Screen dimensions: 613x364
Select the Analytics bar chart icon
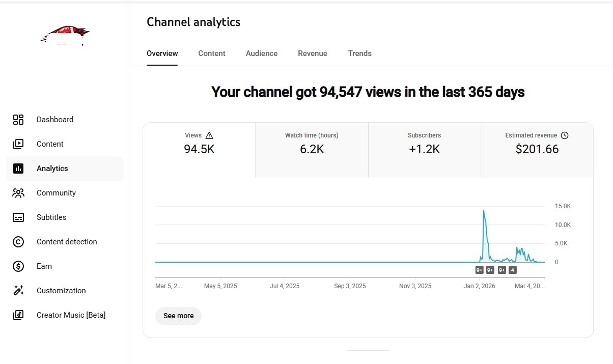pyautogui.click(x=18, y=169)
